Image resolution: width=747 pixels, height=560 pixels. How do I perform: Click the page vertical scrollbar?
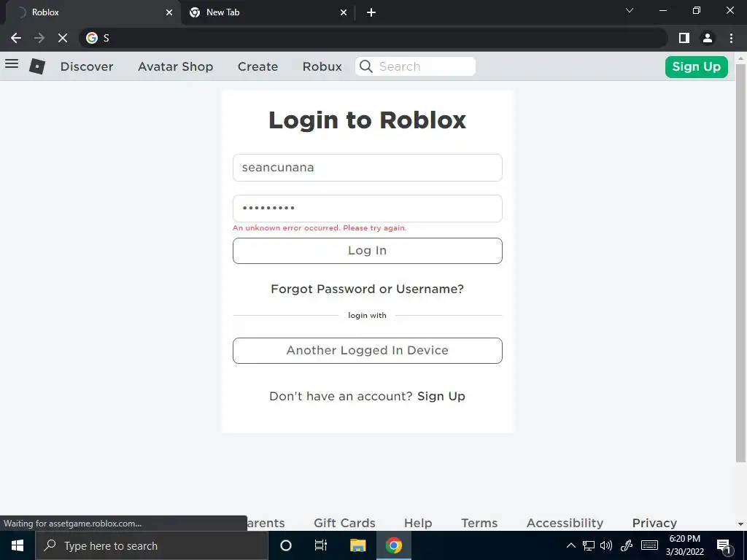(x=740, y=262)
